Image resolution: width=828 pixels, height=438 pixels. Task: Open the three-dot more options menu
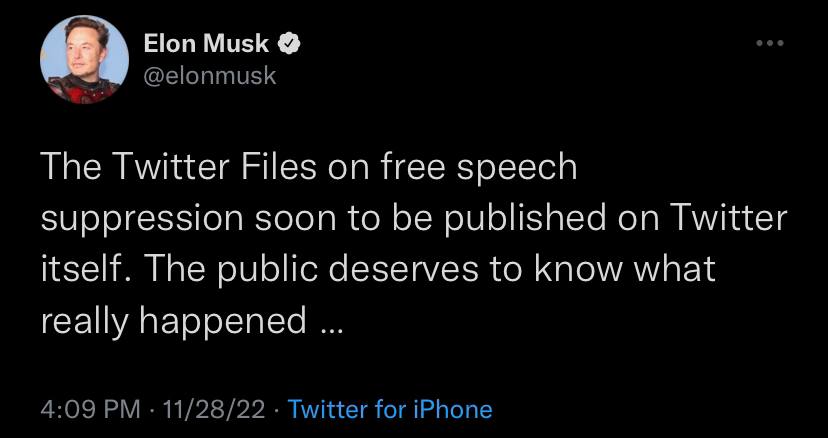770,43
